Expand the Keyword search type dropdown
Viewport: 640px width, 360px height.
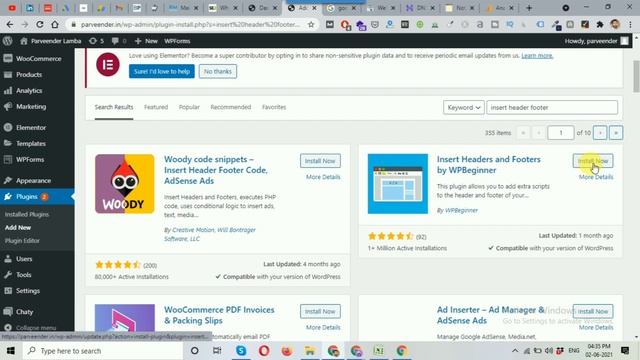pyautogui.click(x=464, y=107)
